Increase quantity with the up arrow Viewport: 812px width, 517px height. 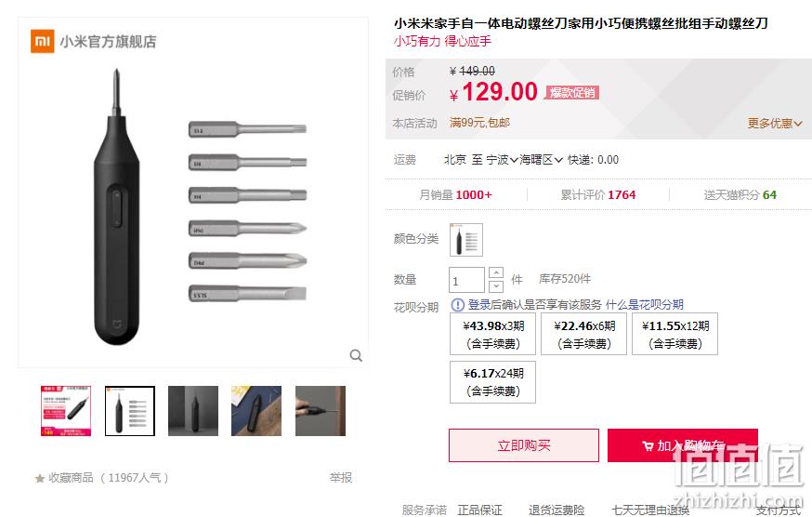pyautogui.click(x=496, y=272)
